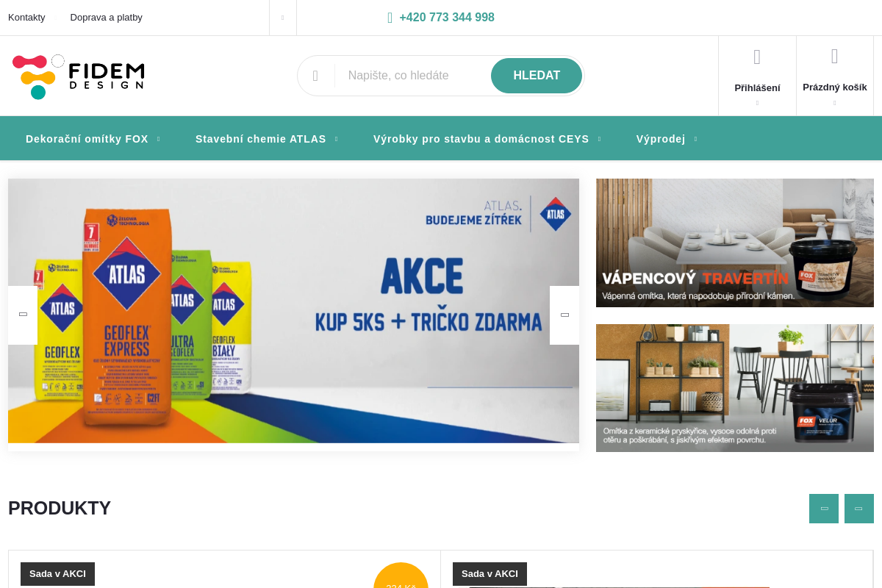Click the HLEDAT search button
The width and height of the screenshot is (882, 588).
[537, 76]
